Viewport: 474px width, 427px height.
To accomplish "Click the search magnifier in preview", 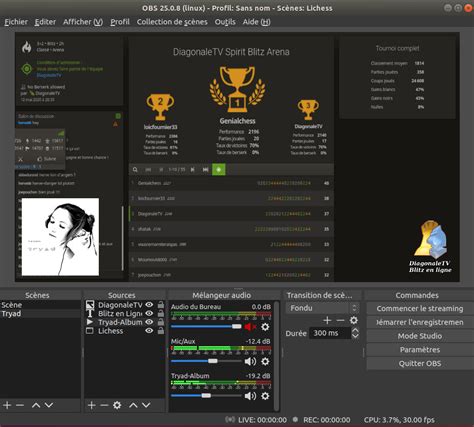I will 135,170.
